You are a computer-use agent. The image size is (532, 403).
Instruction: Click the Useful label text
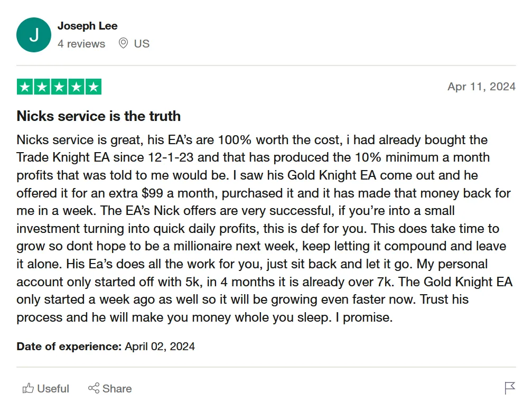tap(53, 388)
